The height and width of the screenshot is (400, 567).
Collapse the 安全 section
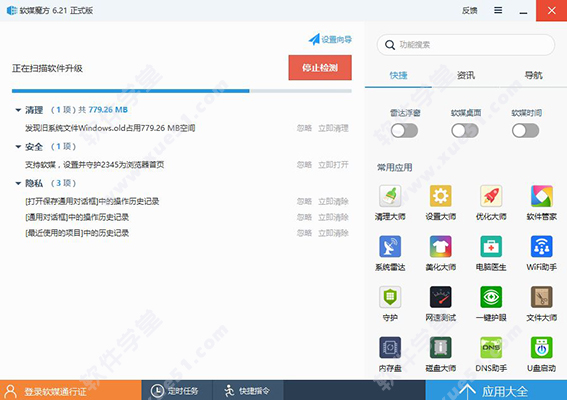[18, 146]
